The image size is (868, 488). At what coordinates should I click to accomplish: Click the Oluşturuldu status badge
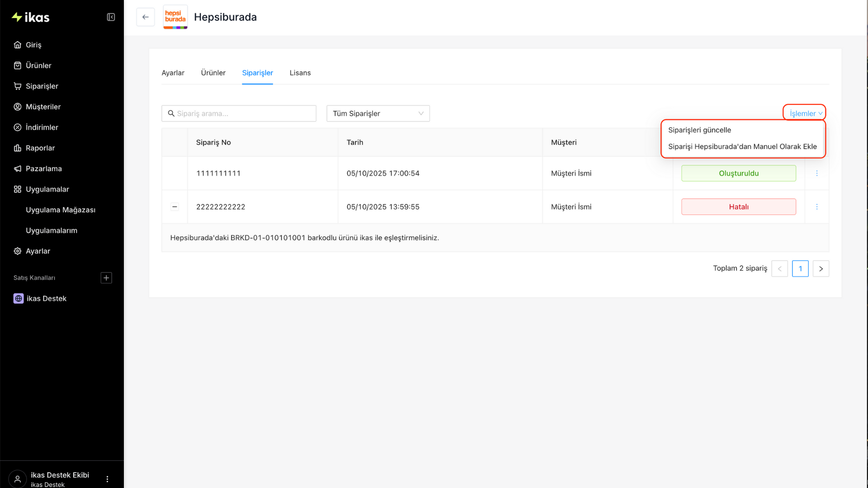(x=739, y=174)
